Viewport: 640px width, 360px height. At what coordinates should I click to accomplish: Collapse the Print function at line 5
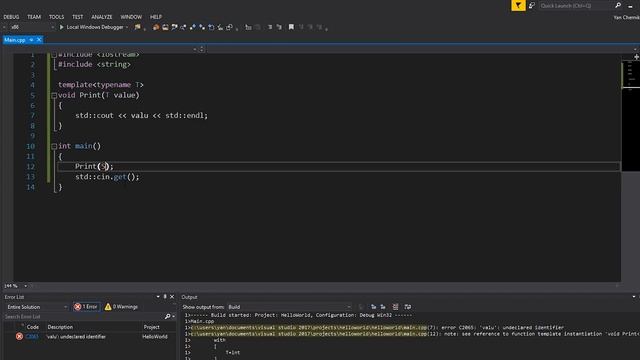(54, 95)
